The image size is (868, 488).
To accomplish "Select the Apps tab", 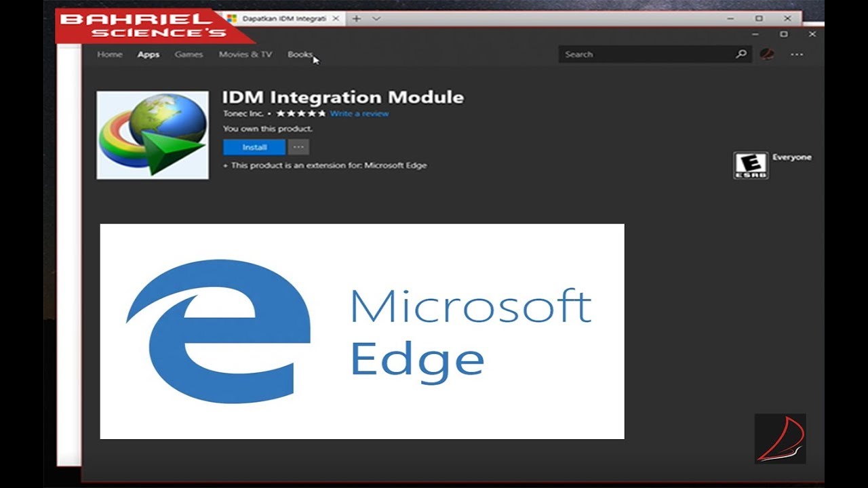I will (149, 54).
